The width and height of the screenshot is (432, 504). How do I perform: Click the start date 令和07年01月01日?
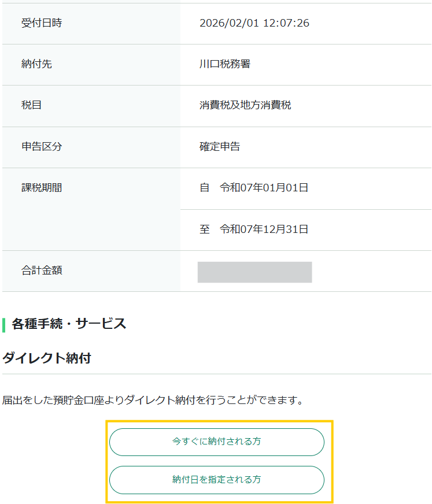tap(264, 188)
